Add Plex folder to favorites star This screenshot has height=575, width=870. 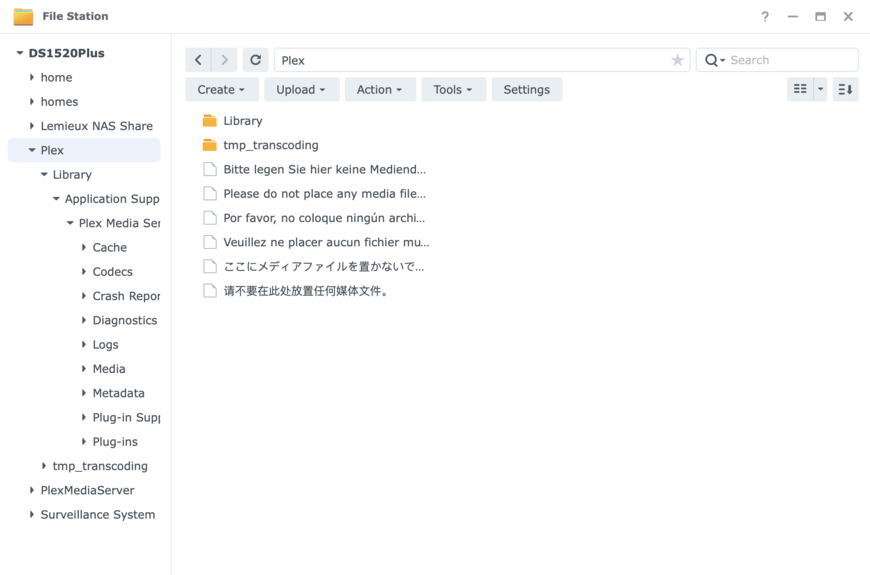[677, 60]
